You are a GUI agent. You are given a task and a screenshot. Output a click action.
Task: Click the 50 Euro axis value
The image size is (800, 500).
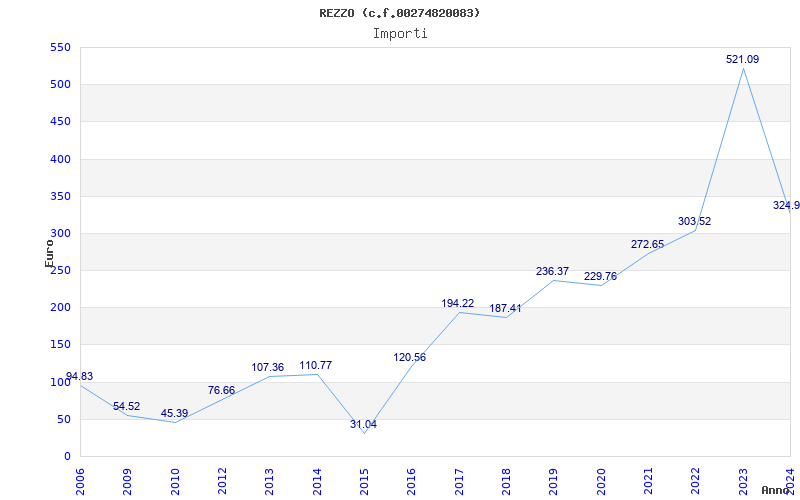tap(63, 419)
